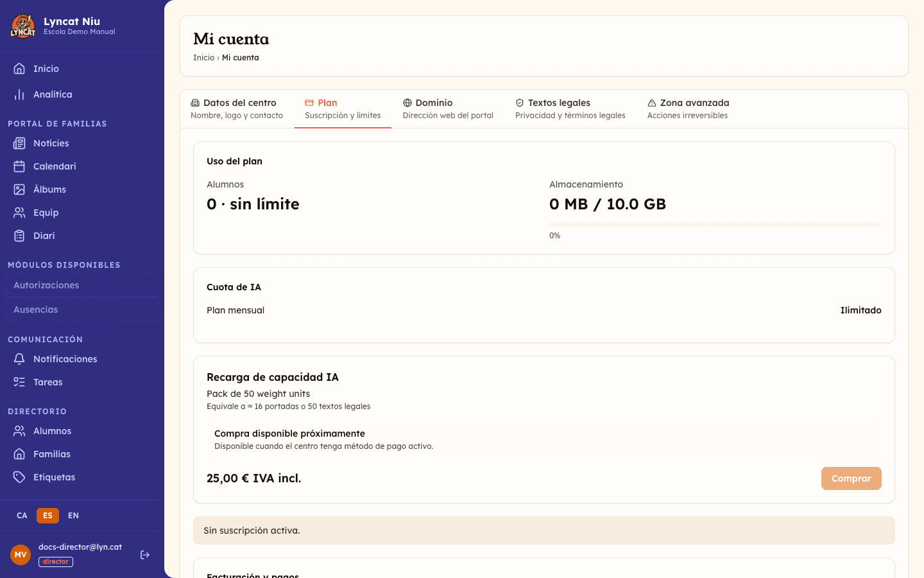This screenshot has height=578, width=924.
Task: Click the Compra disponible próximamente notice
Action: (x=544, y=439)
